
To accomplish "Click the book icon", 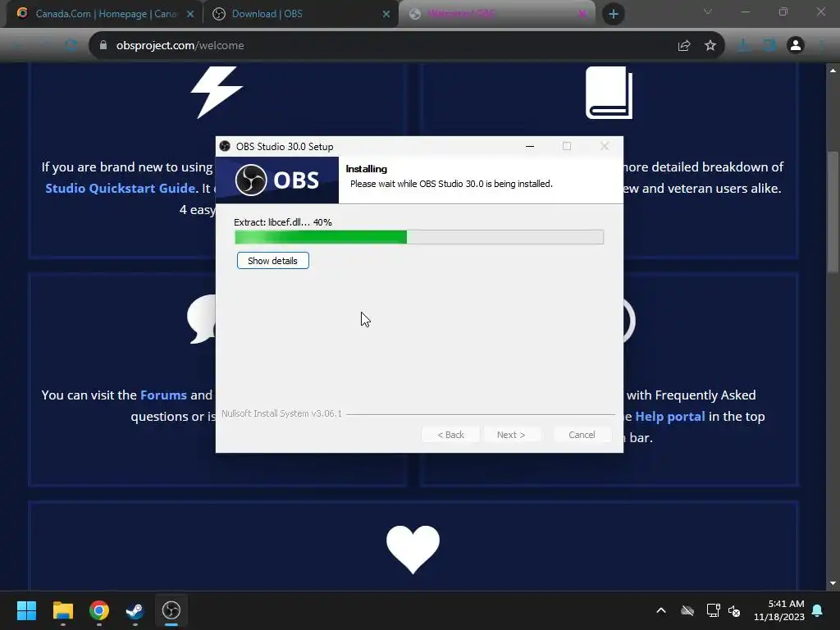I will (609, 92).
